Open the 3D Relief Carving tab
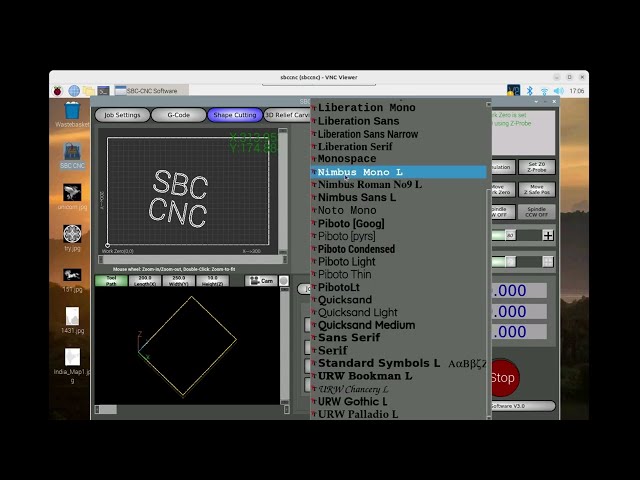Viewport: 640px width, 480px height. [287, 115]
